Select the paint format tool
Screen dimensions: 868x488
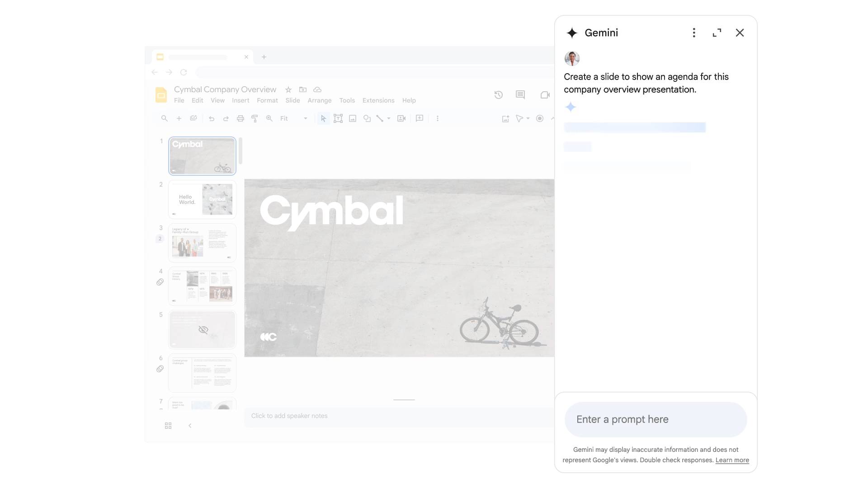[255, 118]
